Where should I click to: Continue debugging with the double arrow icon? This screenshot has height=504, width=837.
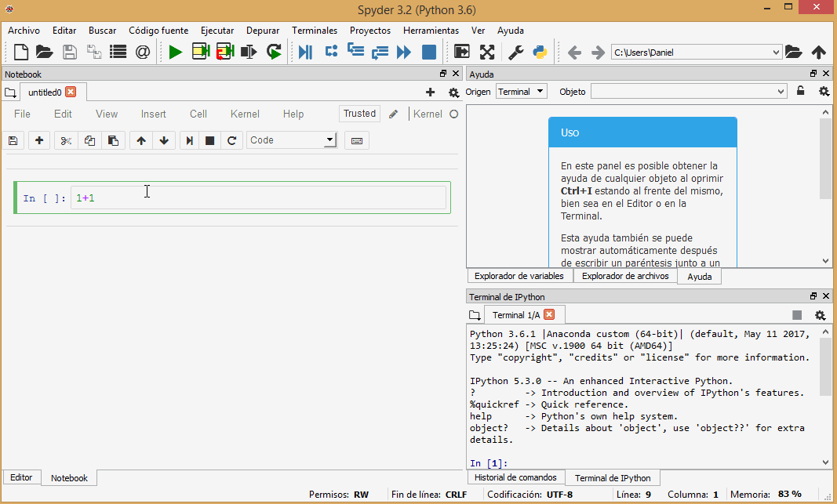404,52
